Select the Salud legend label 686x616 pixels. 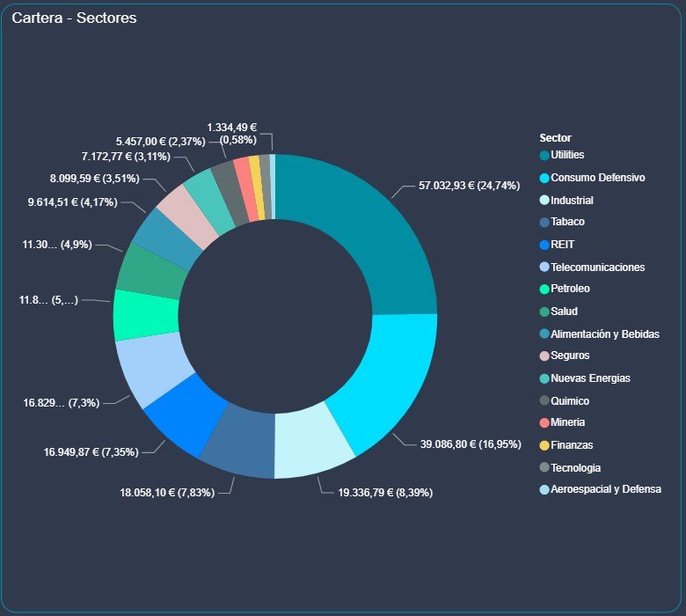pyautogui.click(x=564, y=312)
